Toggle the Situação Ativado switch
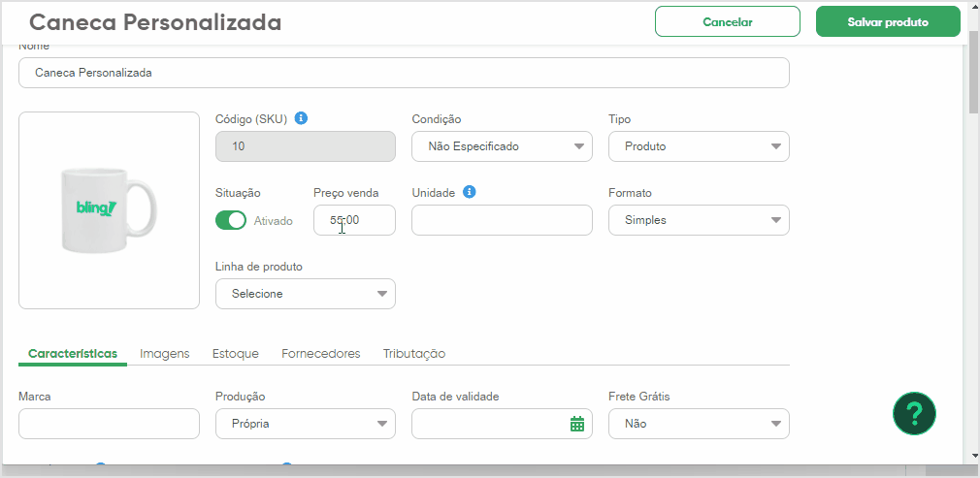980x478 pixels. (231, 220)
